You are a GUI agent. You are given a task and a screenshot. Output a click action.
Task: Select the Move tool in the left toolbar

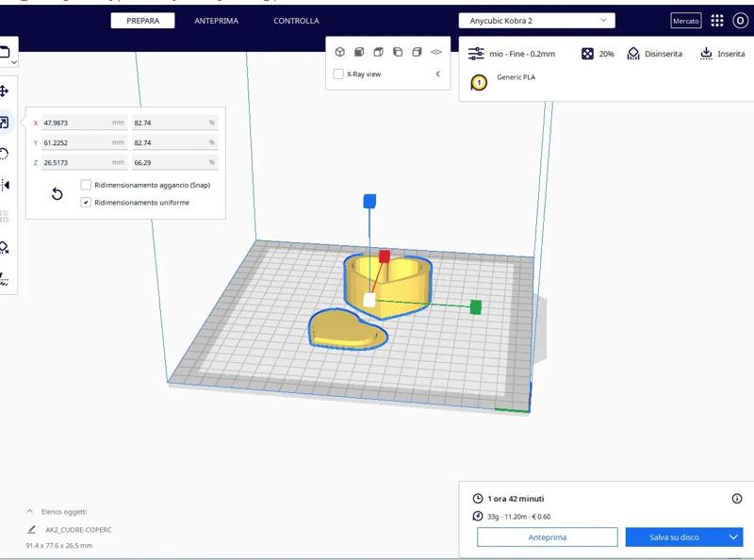pos(4,91)
